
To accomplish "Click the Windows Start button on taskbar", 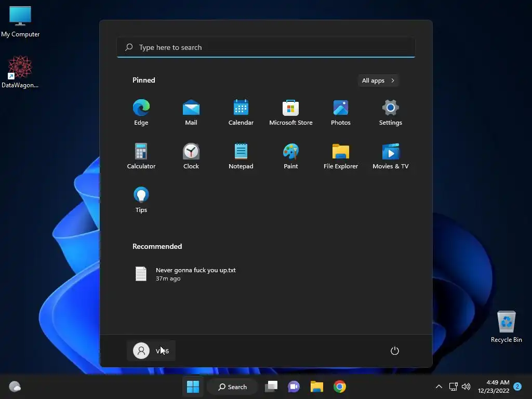I will (x=193, y=387).
